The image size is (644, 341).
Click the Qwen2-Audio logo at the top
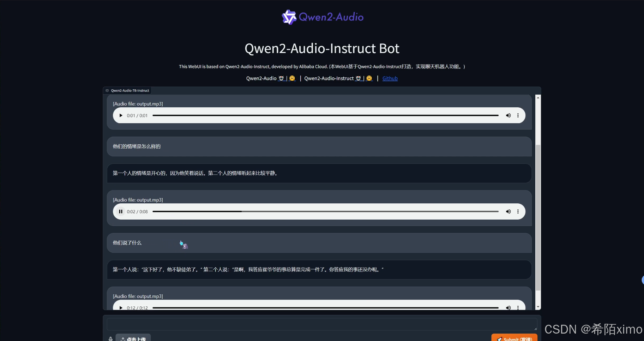pos(323,17)
